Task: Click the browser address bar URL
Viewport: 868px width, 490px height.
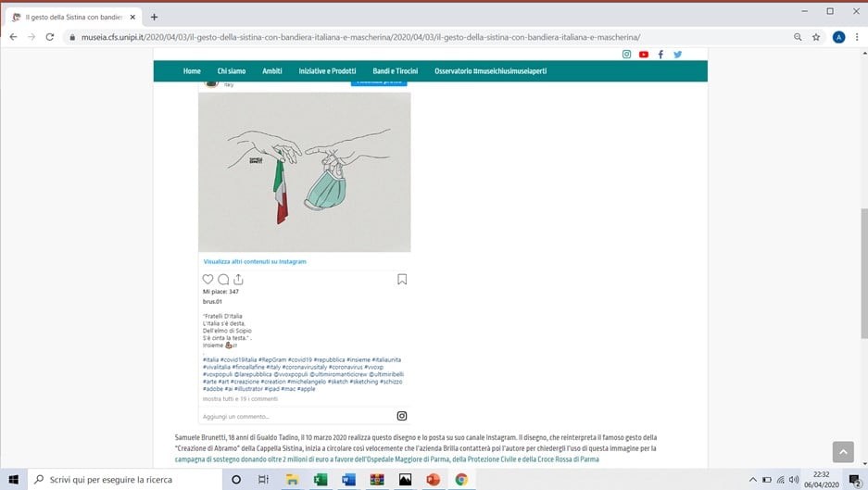Action: (360, 37)
